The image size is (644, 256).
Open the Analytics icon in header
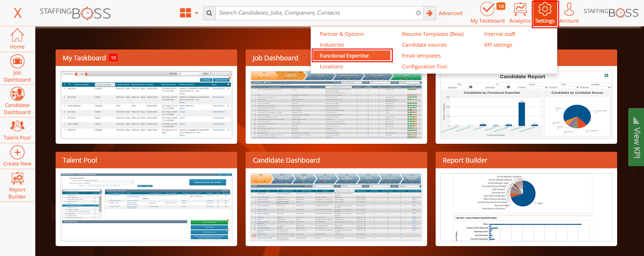(x=520, y=13)
